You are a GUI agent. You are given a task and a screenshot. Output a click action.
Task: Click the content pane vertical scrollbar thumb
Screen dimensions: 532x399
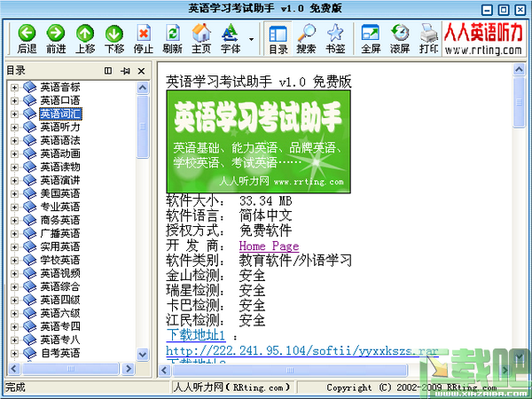pyautogui.click(x=519, y=102)
